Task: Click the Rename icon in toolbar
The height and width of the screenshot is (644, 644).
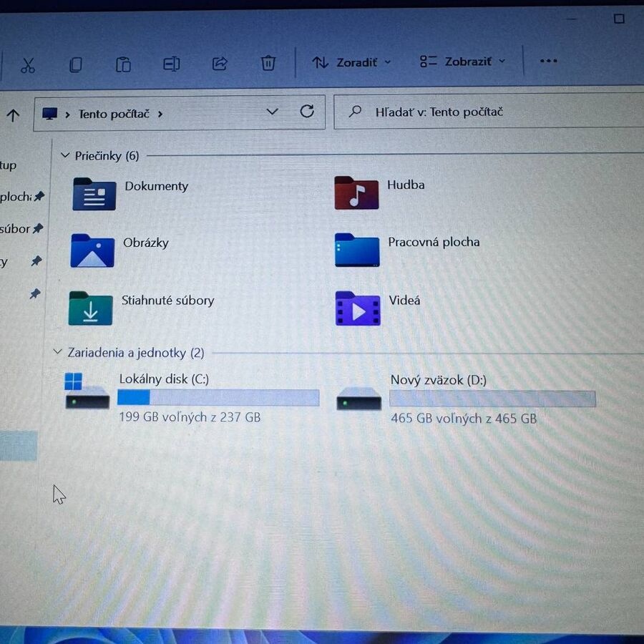Action: tap(171, 64)
